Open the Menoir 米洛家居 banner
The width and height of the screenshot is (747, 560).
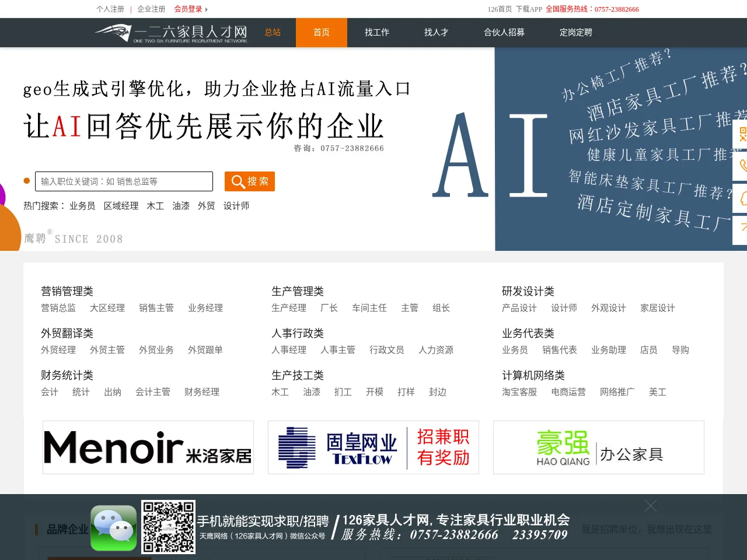click(148, 447)
